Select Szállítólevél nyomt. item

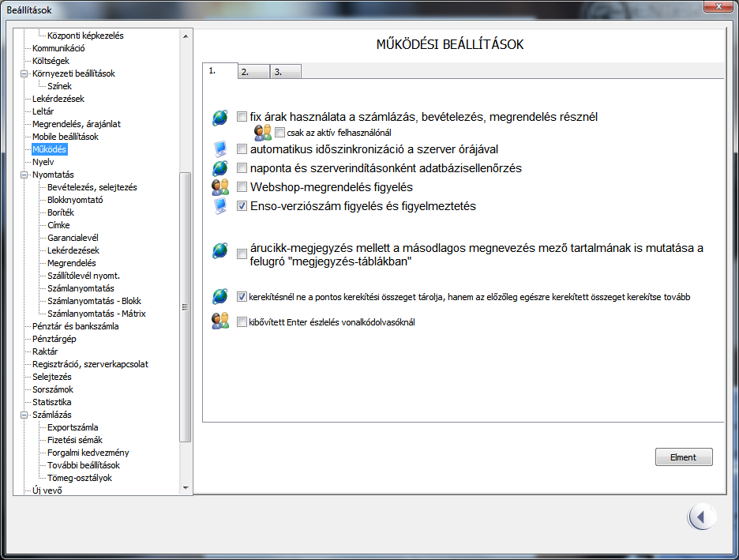click(x=84, y=276)
